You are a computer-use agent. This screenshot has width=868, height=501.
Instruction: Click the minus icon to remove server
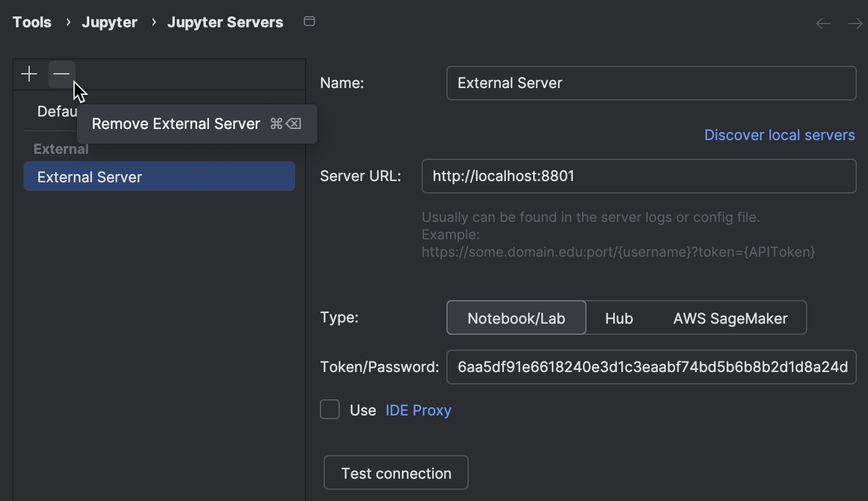click(61, 74)
